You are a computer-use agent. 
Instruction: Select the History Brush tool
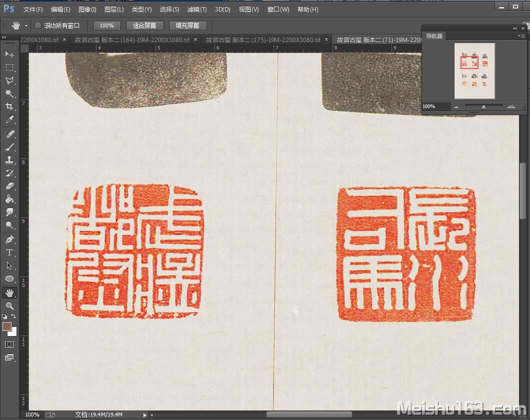9,173
